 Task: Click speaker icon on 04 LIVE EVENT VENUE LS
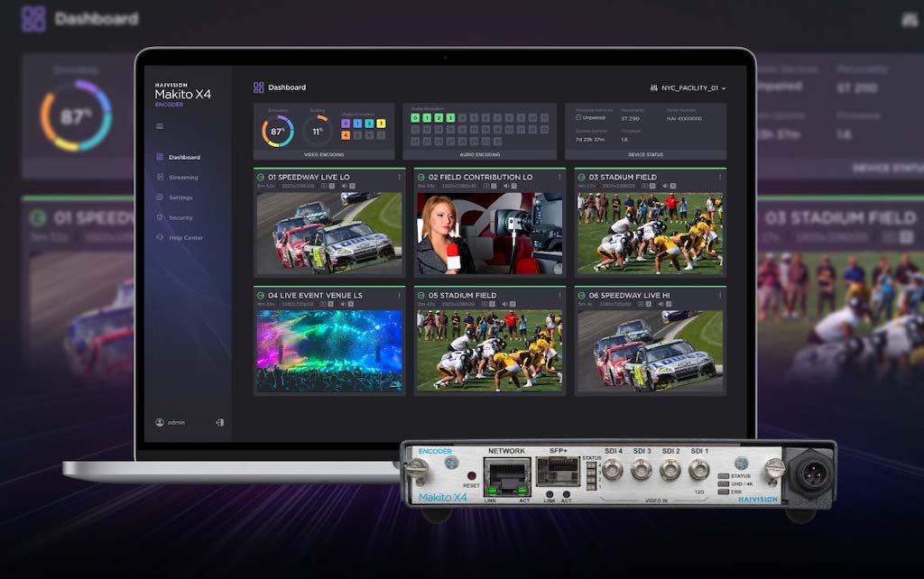click(x=342, y=305)
